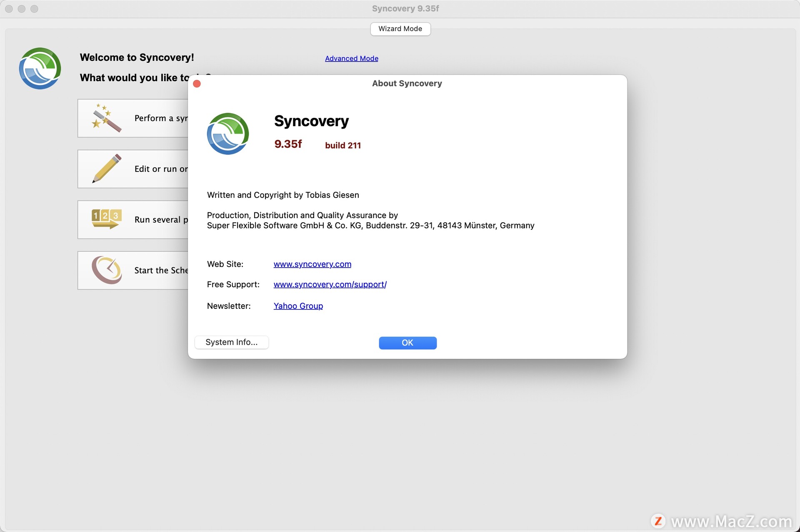The image size is (800, 532).
Task: Click the System Info... button
Action: pos(232,342)
